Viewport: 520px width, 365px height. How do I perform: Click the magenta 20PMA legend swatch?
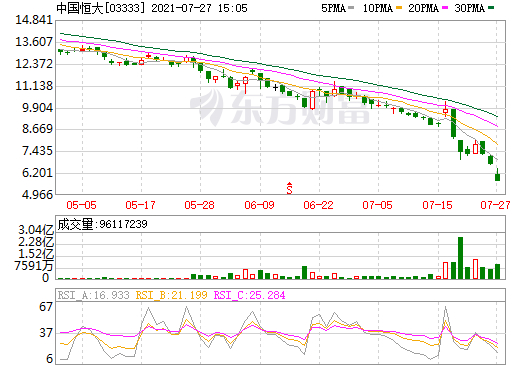click(445, 8)
